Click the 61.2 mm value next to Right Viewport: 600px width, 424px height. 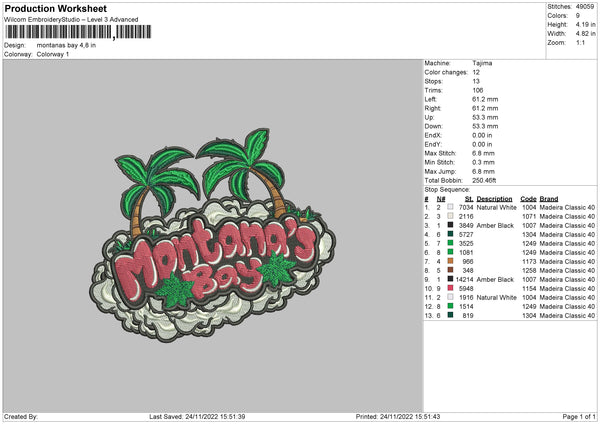(x=485, y=108)
